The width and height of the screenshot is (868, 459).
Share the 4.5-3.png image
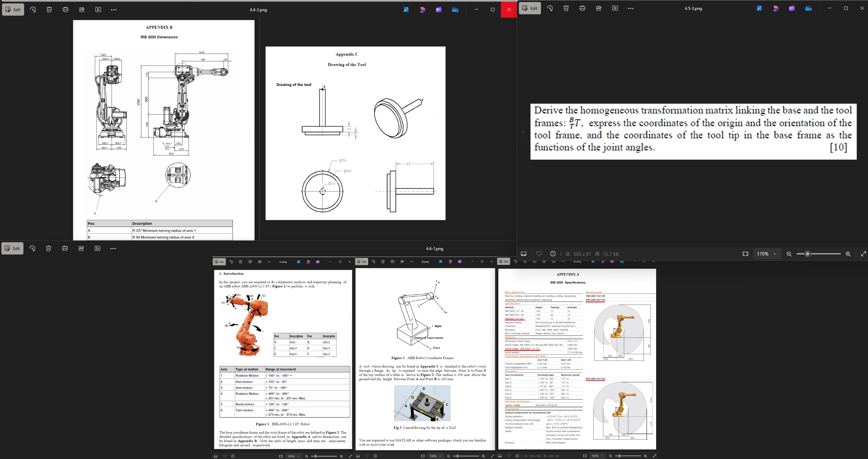click(599, 8)
